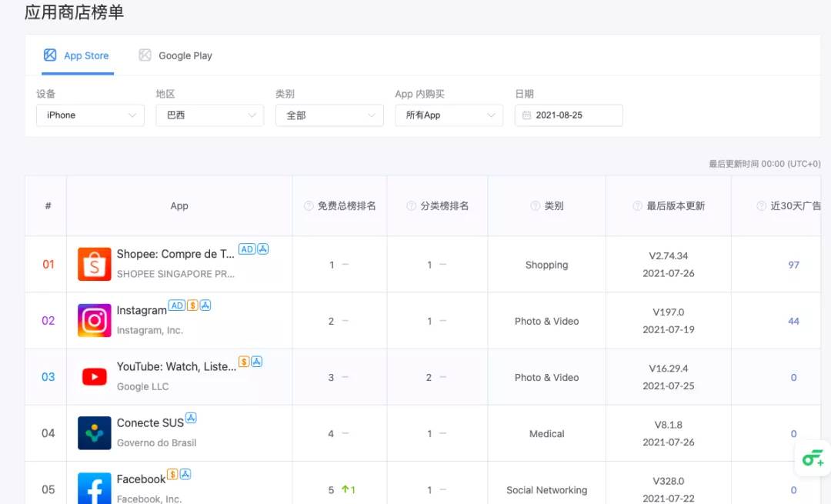This screenshot has width=831, height=504.
Task: Open the App 内购买 所有App dropdown
Action: point(449,115)
